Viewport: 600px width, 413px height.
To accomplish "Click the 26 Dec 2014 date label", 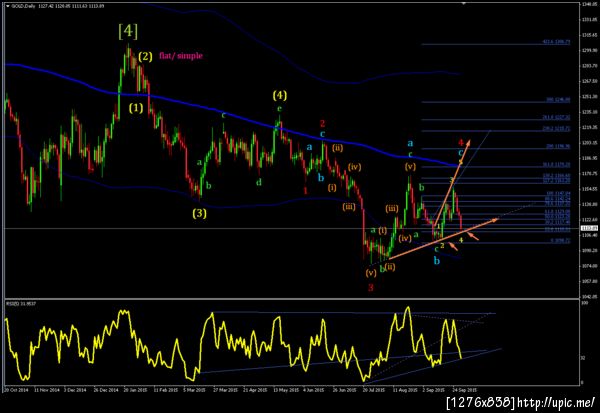I will tap(106, 390).
